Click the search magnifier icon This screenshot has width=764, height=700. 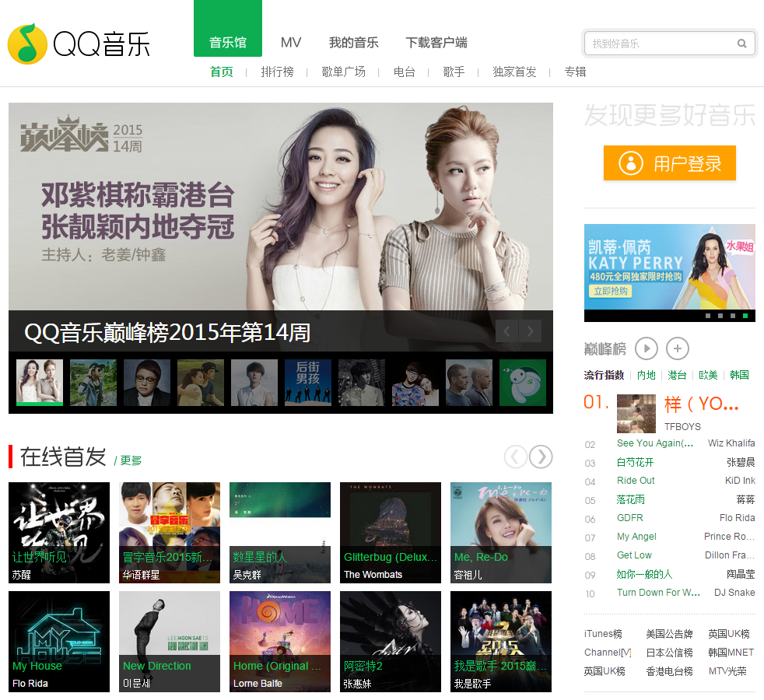[742, 44]
